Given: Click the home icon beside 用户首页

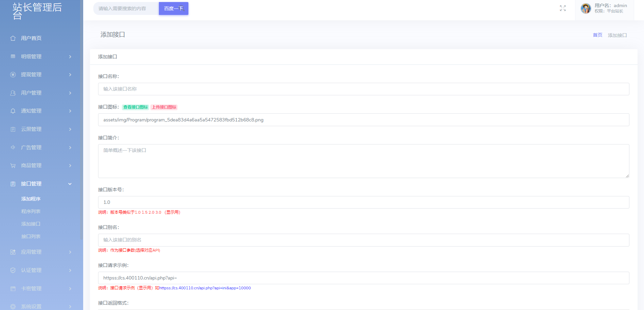Looking at the screenshot, I should [13, 38].
